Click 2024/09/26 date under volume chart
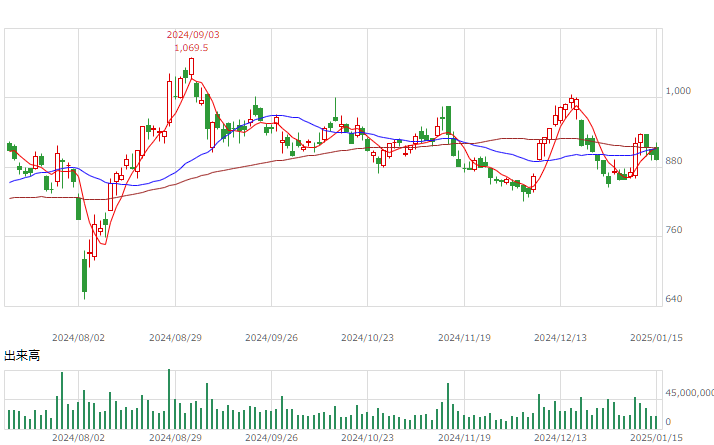Screen dimensions: 714x445 (271, 438)
